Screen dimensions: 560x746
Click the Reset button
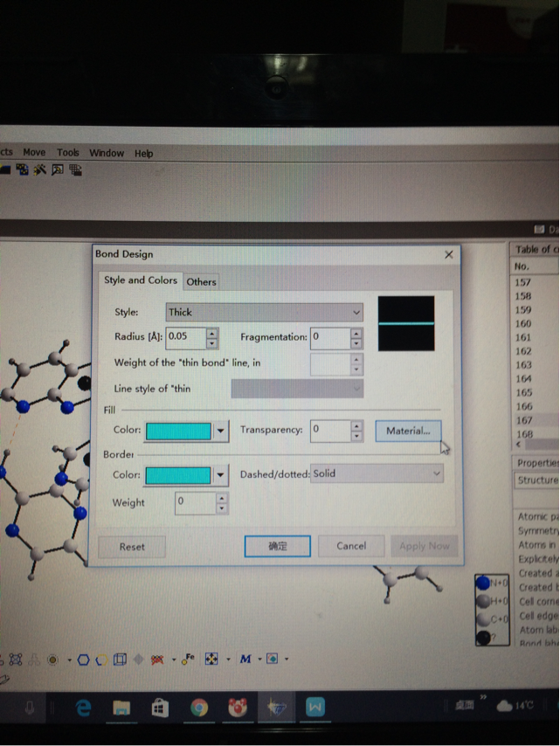132,547
